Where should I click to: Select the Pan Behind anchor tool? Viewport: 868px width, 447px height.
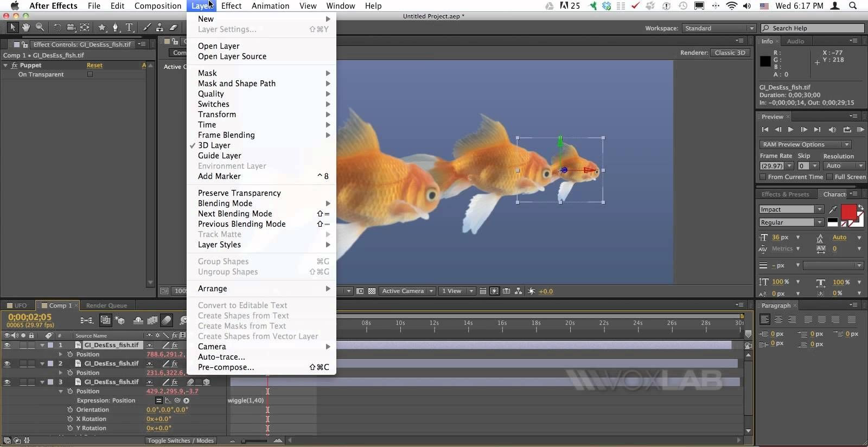pos(85,27)
